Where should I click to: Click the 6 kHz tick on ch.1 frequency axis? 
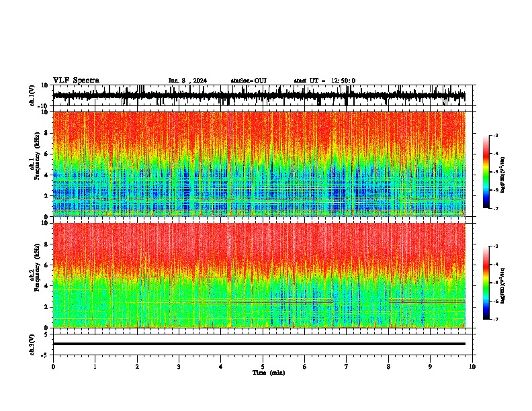tap(46, 154)
